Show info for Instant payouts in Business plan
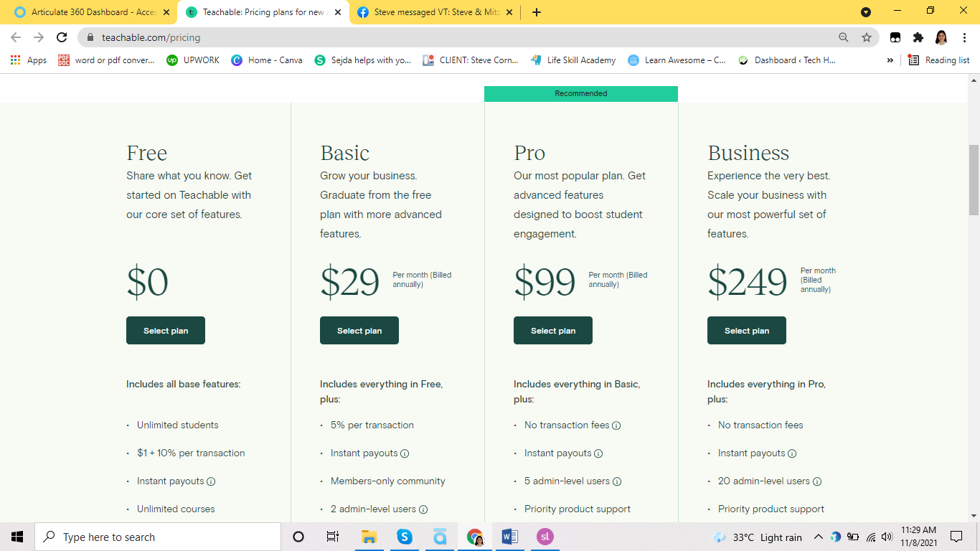The width and height of the screenshot is (980, 551). point(792,453)
